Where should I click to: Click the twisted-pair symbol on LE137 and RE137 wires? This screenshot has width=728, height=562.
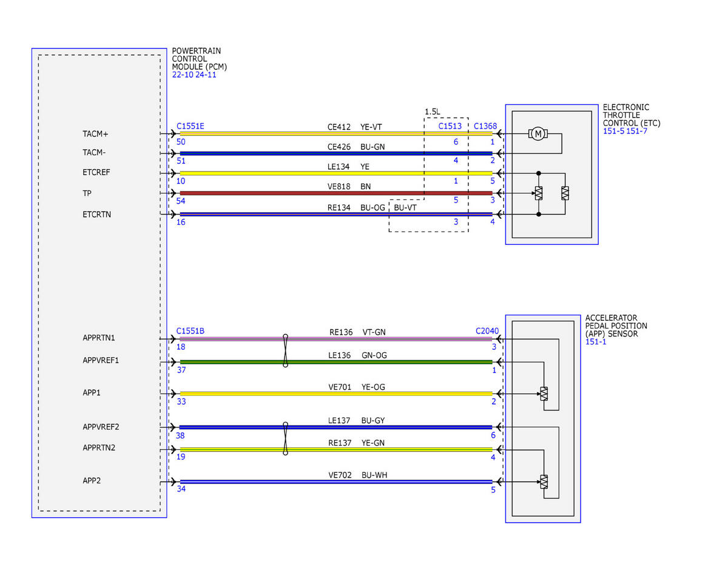(285, 438)
